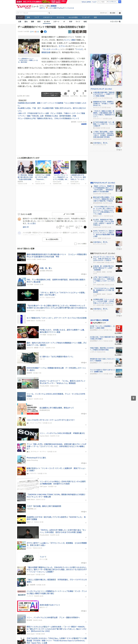
Task: Open the ライブ navigation tab
Action: 37,17
